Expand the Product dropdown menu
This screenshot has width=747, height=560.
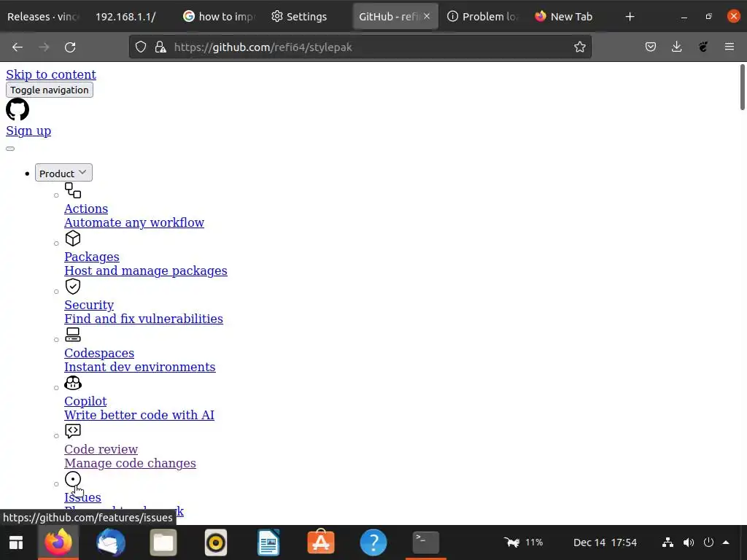pyautogui.click(x=64, y=173)
